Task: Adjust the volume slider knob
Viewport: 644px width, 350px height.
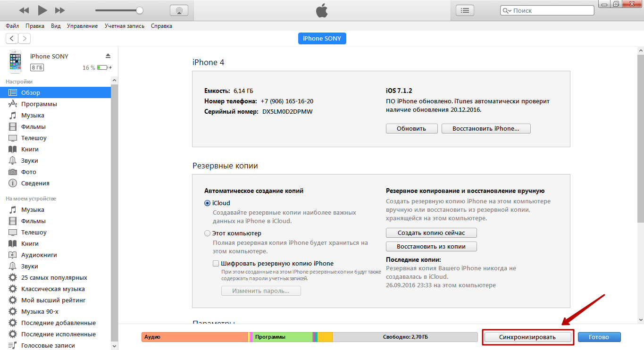Action: point(140,10)
